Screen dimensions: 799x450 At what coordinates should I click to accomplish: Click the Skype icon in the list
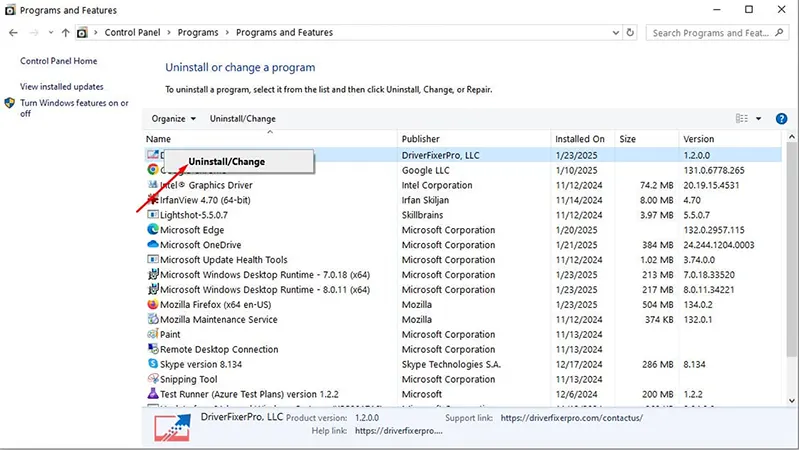click(x=152, y=364)
